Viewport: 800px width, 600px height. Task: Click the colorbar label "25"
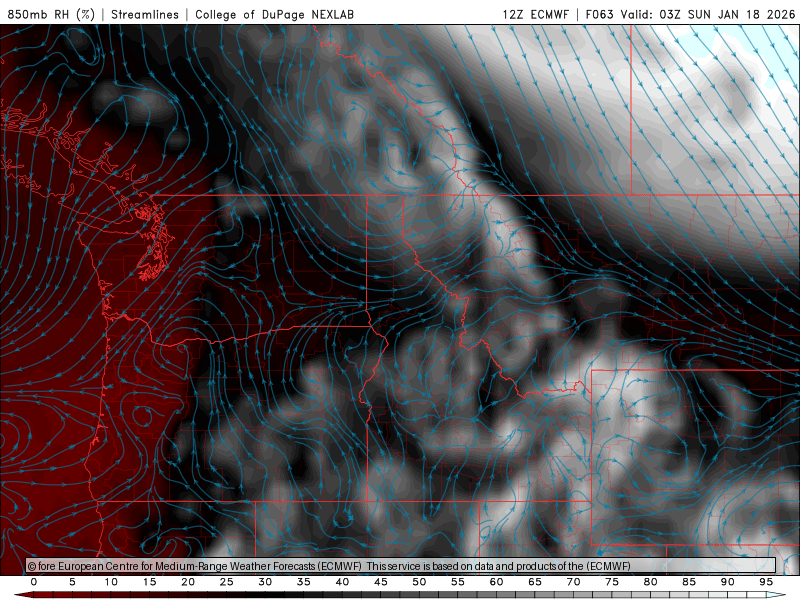click(227, 582)
